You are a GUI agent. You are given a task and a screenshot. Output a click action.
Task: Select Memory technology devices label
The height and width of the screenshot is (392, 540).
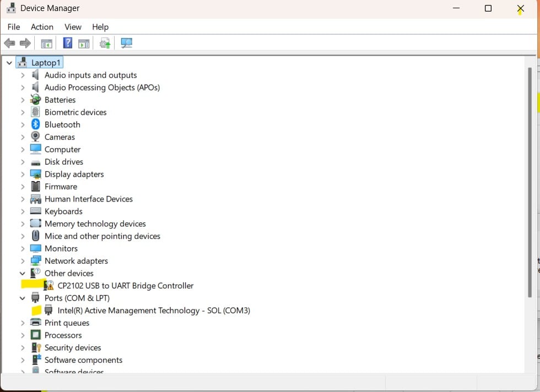pos(95,224)
